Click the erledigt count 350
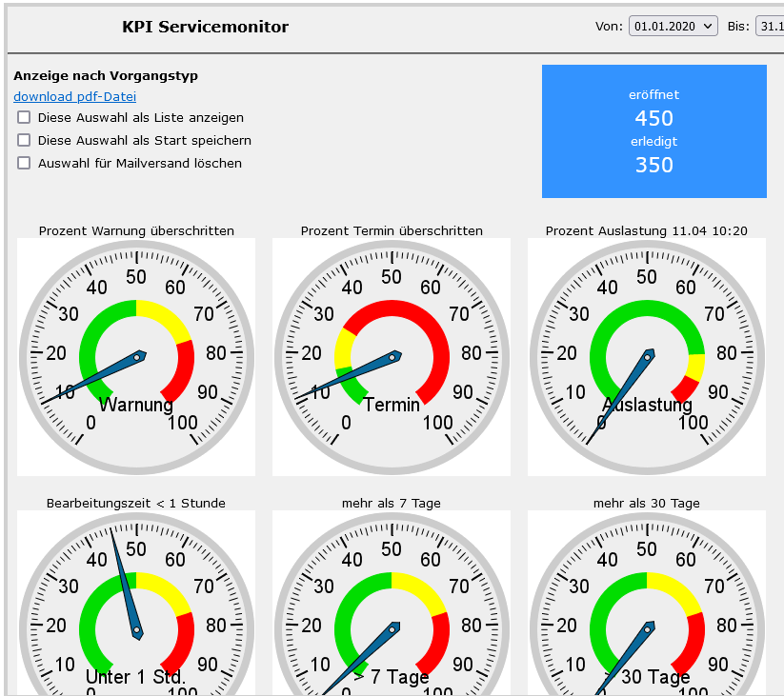This screenshot has height=696, width=784. [x=653, y=165]
